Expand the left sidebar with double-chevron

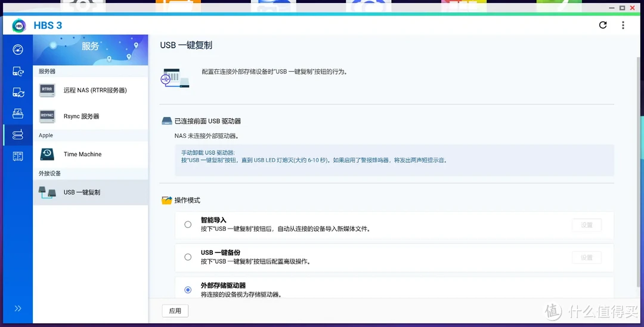tap(18, 309)
